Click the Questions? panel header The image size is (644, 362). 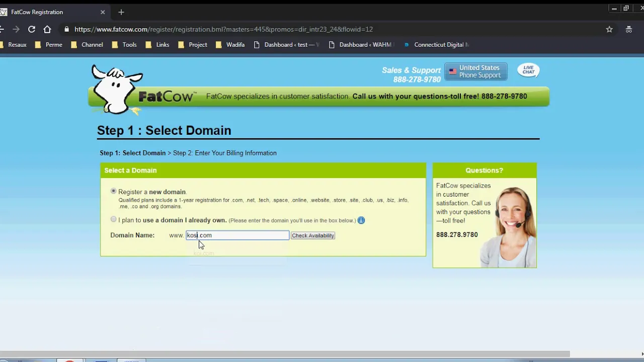[x=485, y=170]
